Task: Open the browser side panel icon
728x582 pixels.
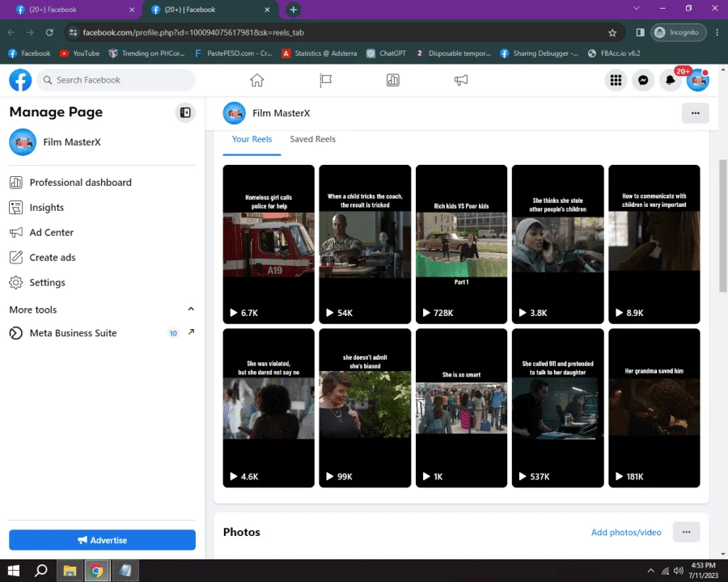Action: tap(641, 32)
